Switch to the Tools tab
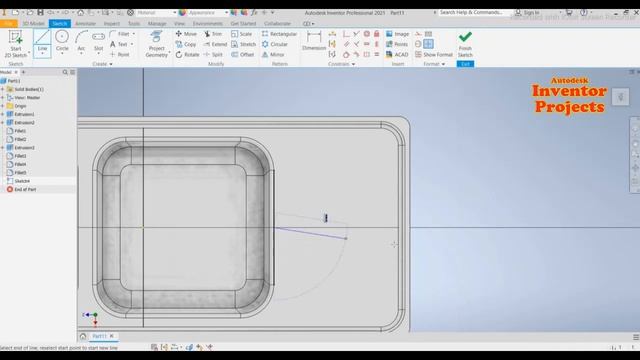Screen dimensions: 640x360 tap(134, 24)
